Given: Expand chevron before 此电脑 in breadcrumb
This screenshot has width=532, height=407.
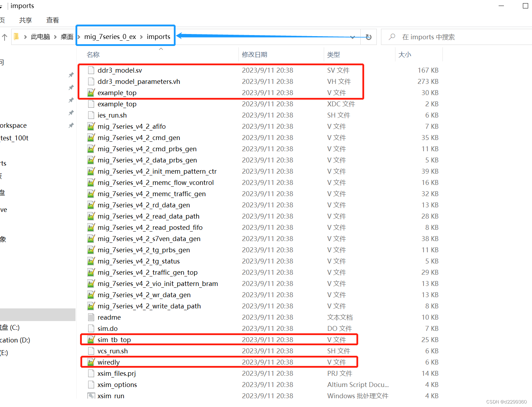Looking at the screenshot, I should 25,37.
